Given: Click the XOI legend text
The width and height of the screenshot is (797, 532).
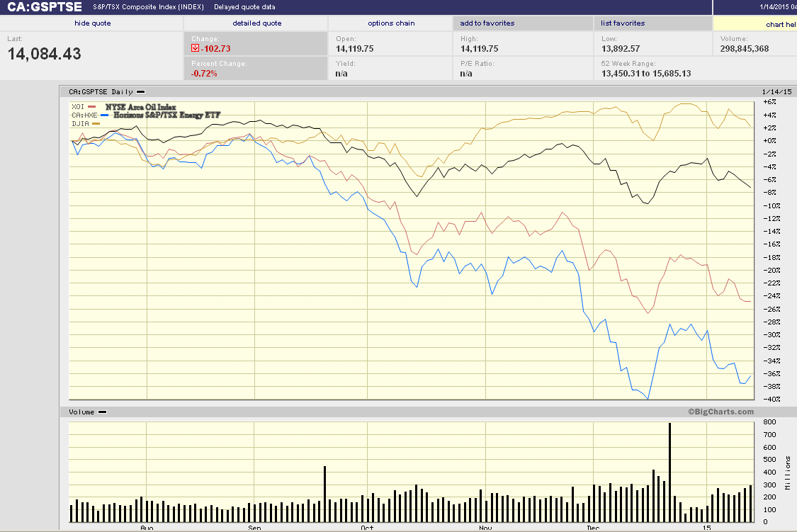Looking at the screenshot, I should coord(78,107).
